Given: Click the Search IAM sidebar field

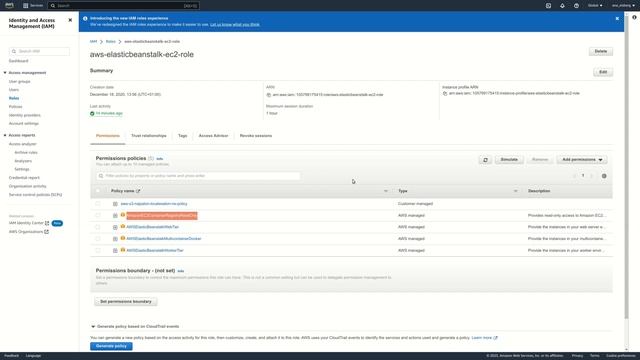Looking at the screenshot, I should coord(39,51).
